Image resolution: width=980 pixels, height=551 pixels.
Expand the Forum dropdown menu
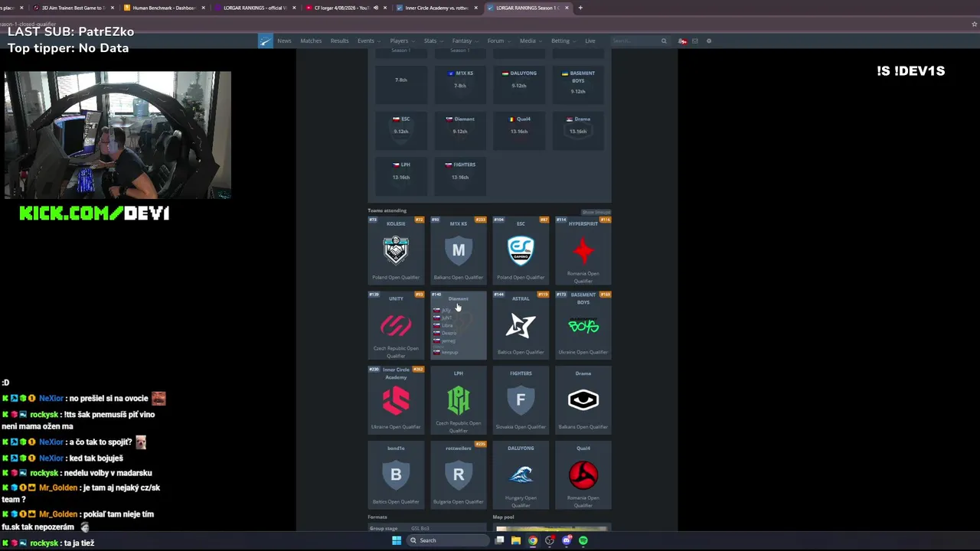pos(498,41)
